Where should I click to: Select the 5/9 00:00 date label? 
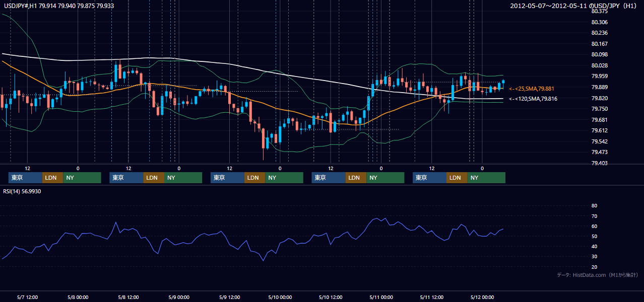point(179,297)
